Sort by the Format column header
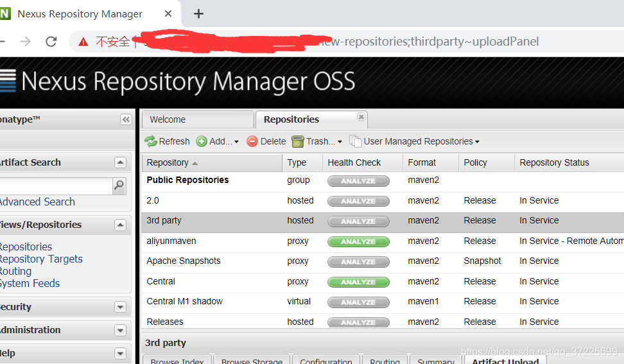Image resolution: width=624 pixels, height=364 pixels. click(431, 162)
